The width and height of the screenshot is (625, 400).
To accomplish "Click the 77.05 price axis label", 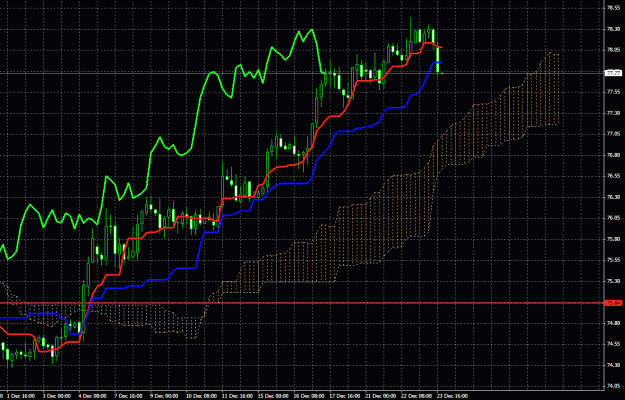I will click(x=613, y=134).
